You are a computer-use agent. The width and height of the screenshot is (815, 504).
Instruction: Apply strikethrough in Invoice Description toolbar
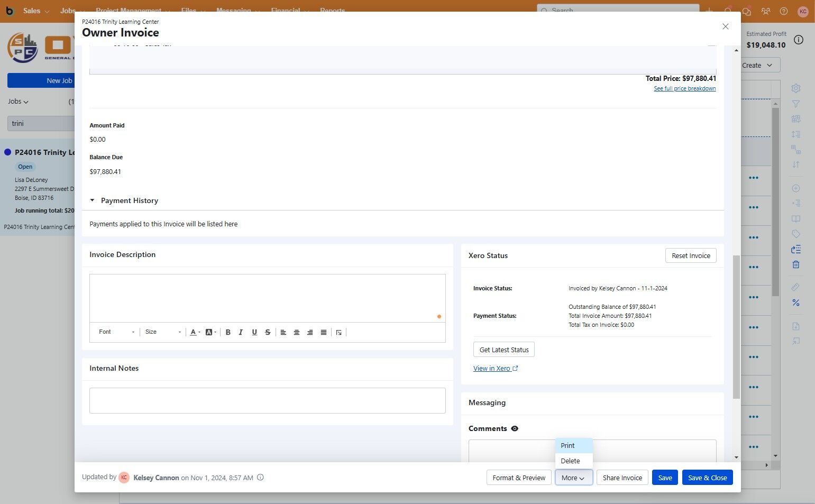click(x=268, y=332)
